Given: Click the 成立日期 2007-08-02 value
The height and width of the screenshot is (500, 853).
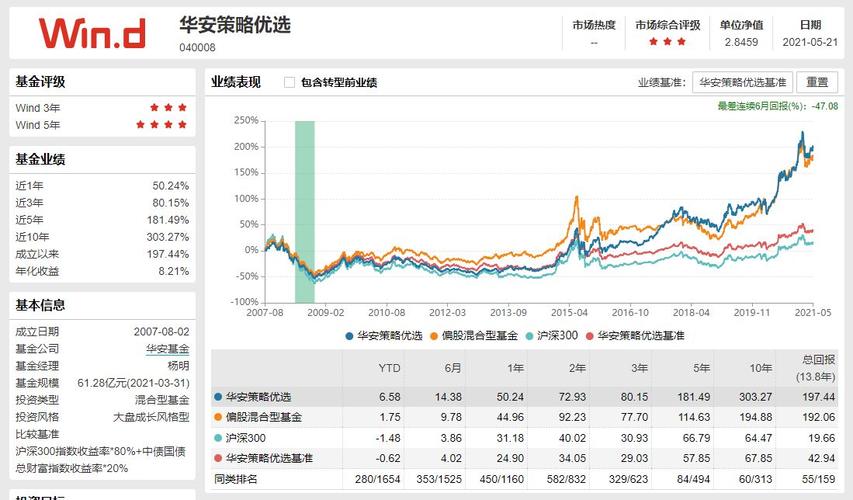Looking at the screenshot, I should [162, 331].
